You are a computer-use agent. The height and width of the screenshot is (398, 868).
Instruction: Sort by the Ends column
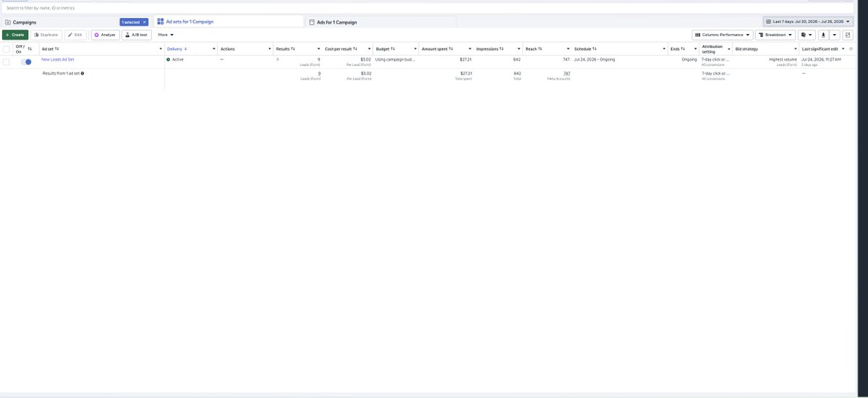pyautogui.click(x=678, y=48)
